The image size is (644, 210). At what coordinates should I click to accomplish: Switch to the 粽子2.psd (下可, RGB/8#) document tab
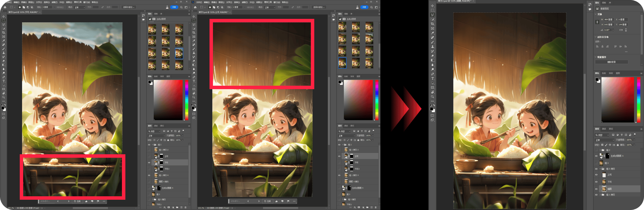[23, 12]
